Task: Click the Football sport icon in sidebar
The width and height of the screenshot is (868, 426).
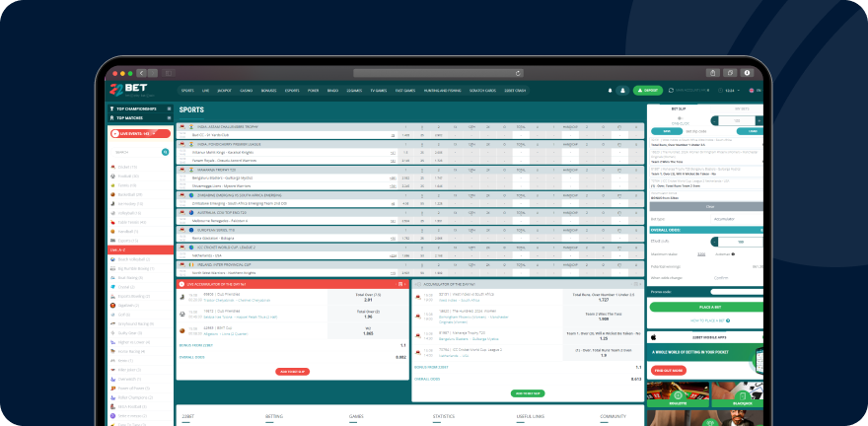Action: point(112,176)
